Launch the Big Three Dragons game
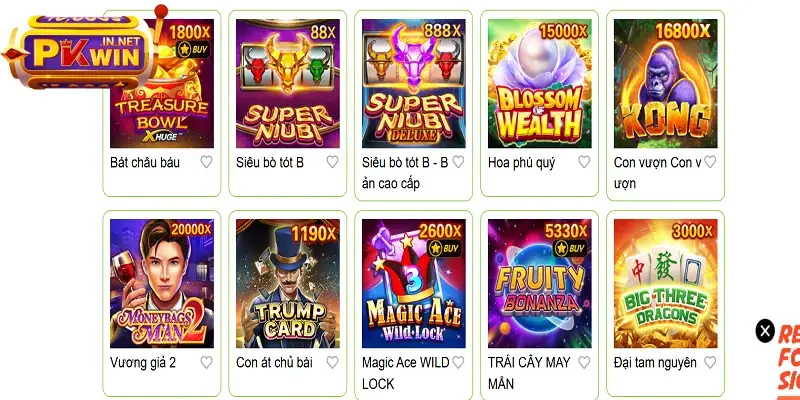 665,284
